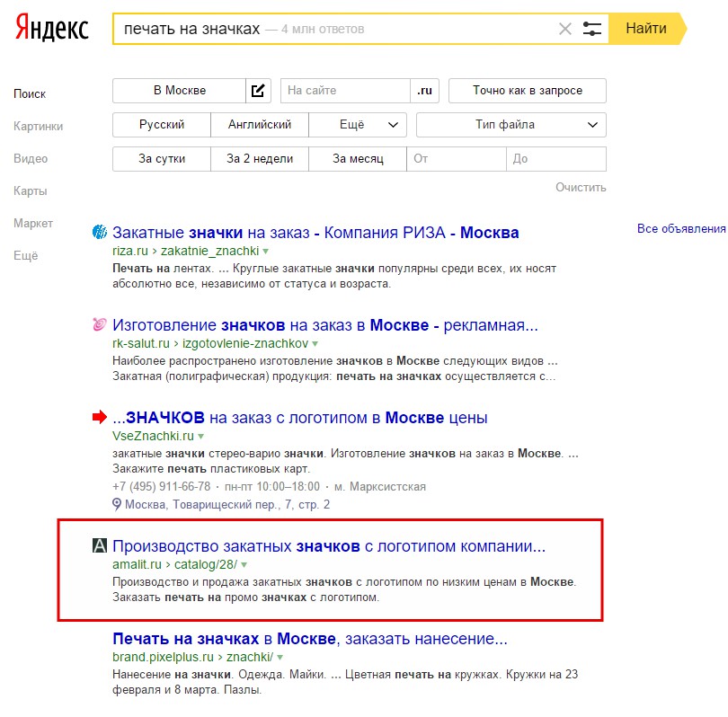
Task: Toggle the Английский language filter
Action: click(x=260, y=125)
